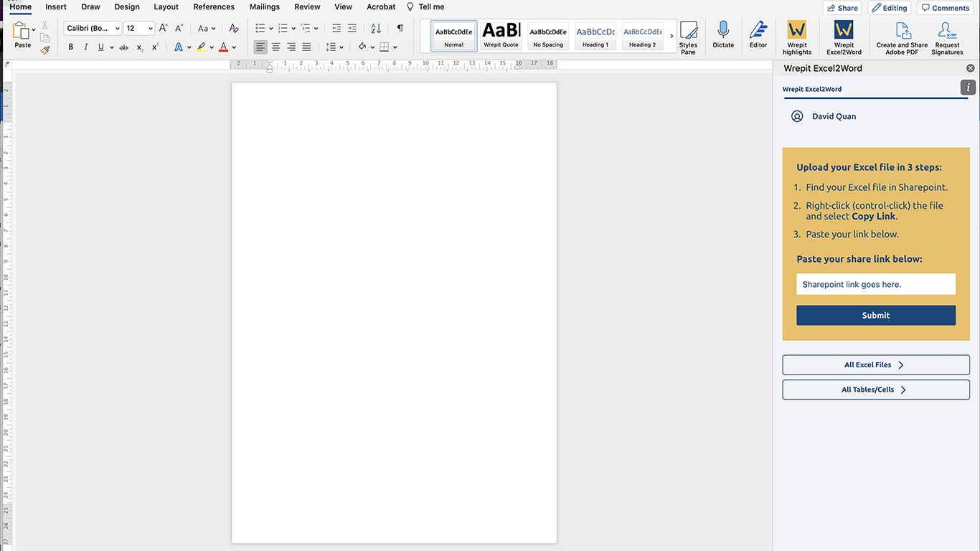Sort text with the A-Z icon
Screen dimensions: 980x551
coord(376,28)
